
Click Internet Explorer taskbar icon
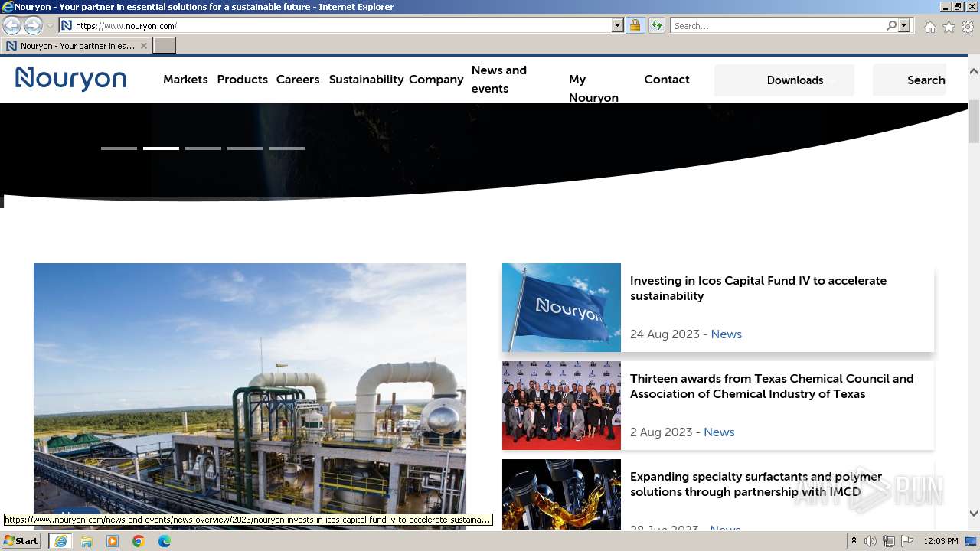(x=60, y=541)
